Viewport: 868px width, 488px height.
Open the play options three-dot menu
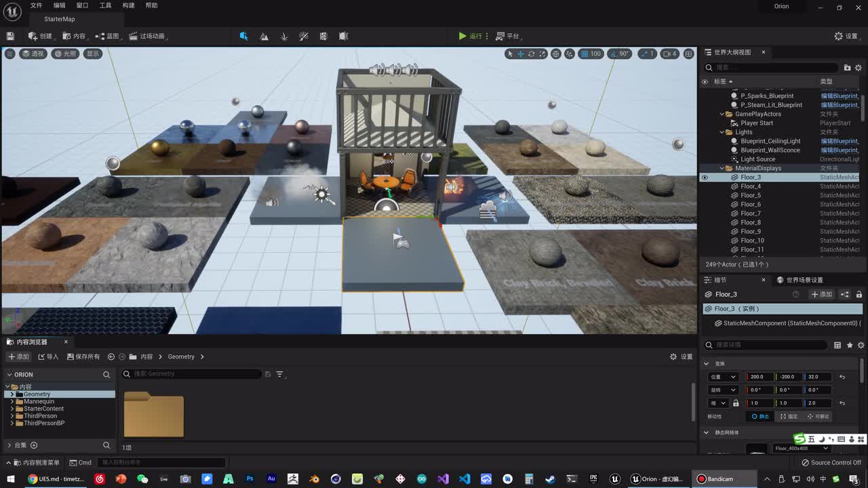point(487,36)
